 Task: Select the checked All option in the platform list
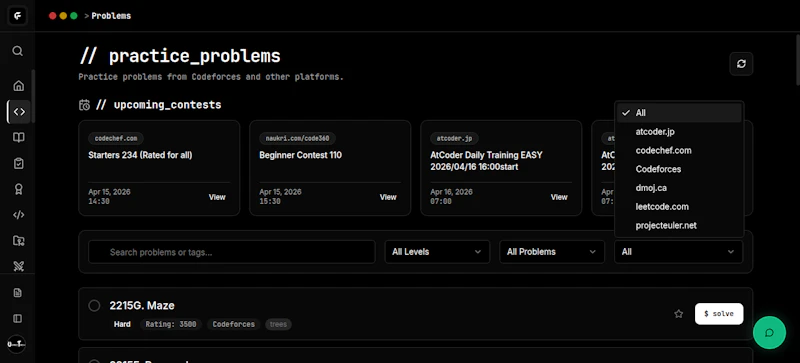coord(679,113)
